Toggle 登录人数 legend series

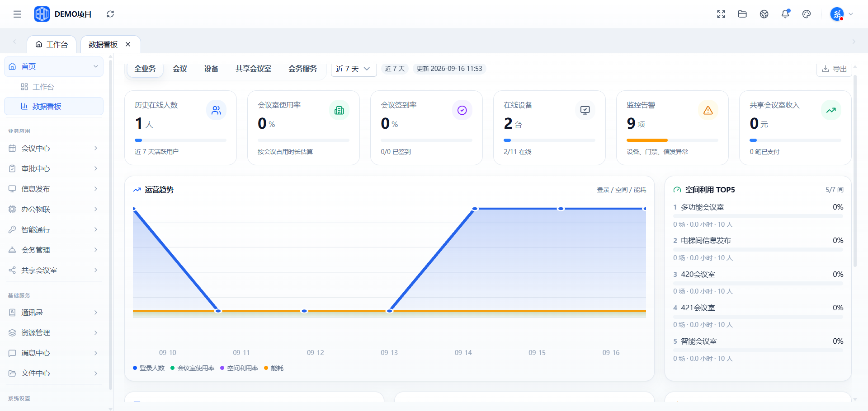pyautogui.click(x=149, y=368)
